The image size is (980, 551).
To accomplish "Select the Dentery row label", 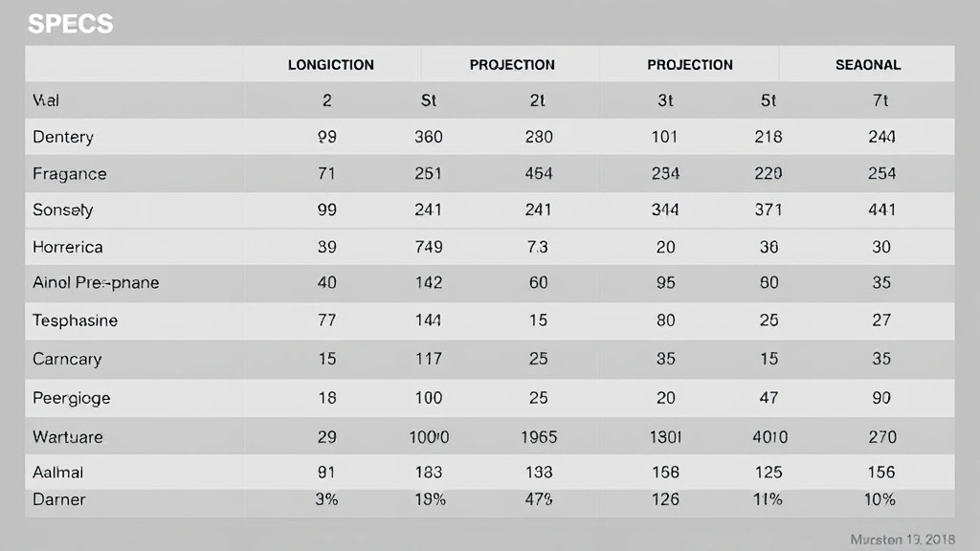I will [63, 137].
